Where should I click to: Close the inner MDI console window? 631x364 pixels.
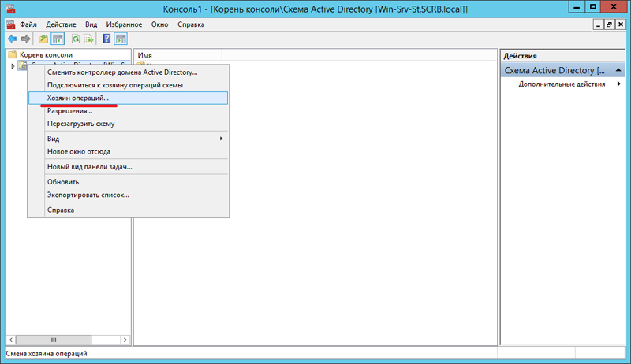(x=621, y=25)
